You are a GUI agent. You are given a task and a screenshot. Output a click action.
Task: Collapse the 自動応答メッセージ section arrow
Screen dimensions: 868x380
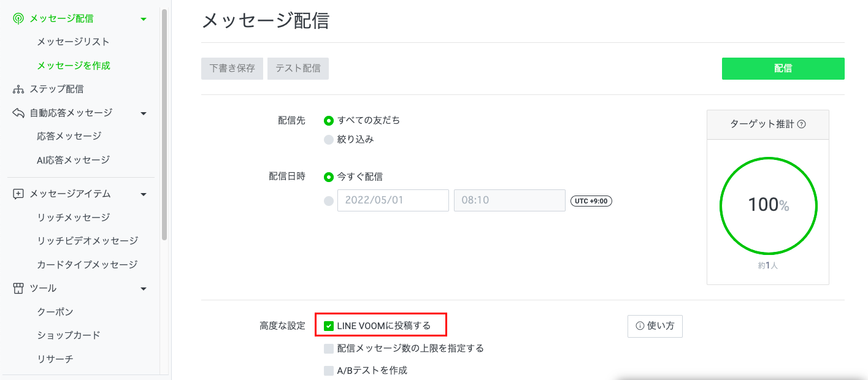click(x=144, y=113)
